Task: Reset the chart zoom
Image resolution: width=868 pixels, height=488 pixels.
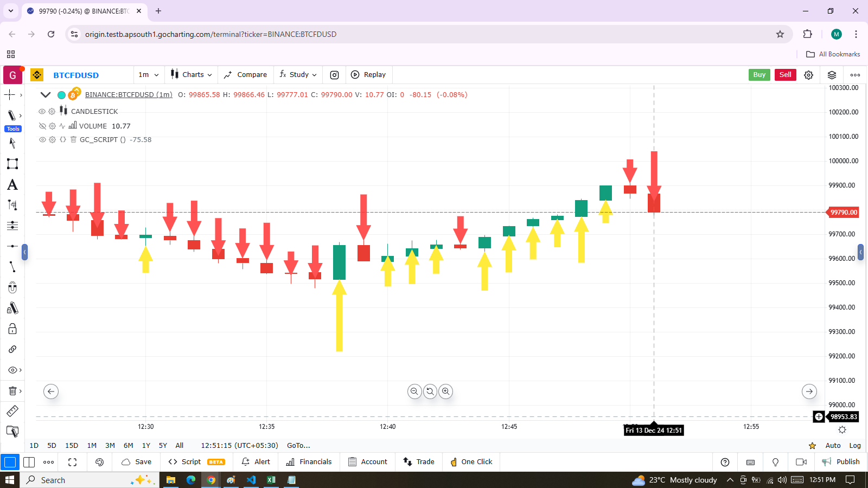Action: click(430, 391)
